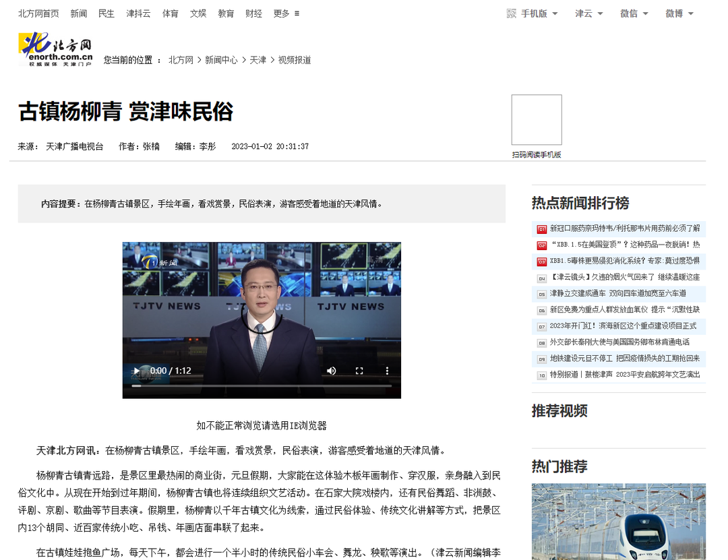The image size is (728, 560).
Task: Open the 更多 menu
Action: [281, 13]
